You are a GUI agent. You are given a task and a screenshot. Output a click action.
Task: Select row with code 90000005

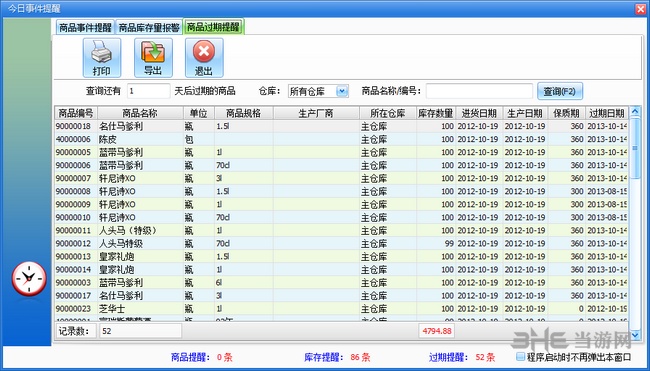coord(342,152)
